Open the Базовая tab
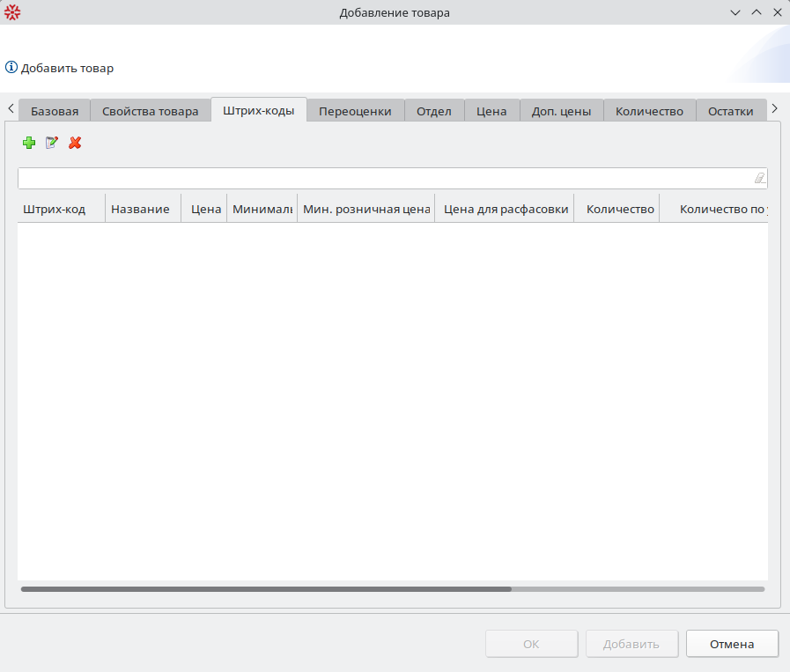The height and width of the screenshot is (672, 790). pyautogui.click(x=55, y=111)
